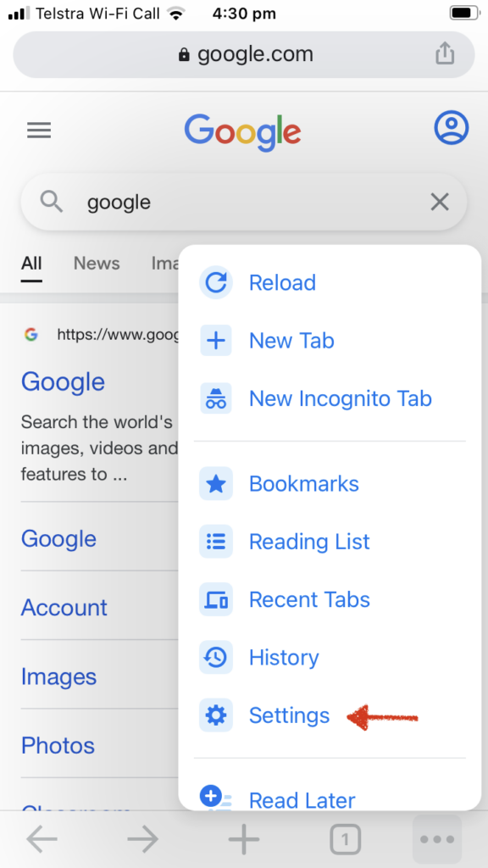Switch to the News search tab
Image resolution: width=488 pixels, height=868 pixels.
[97, 264]
